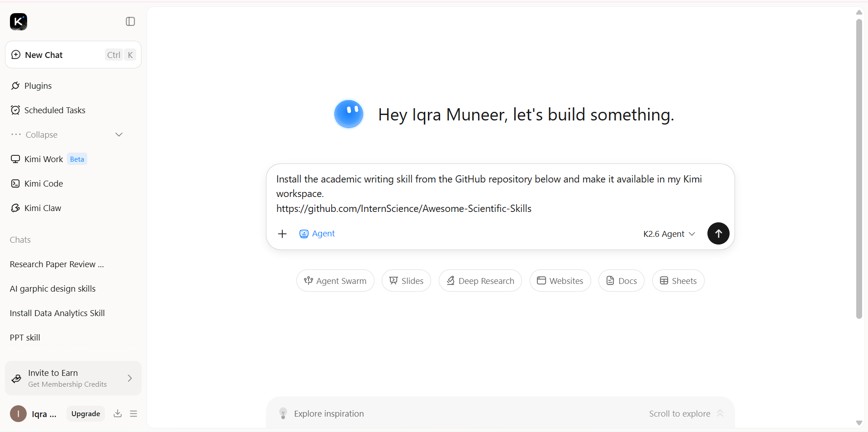
Task: Toggle the Agent mode button
Action: click(x=317, y=234)
